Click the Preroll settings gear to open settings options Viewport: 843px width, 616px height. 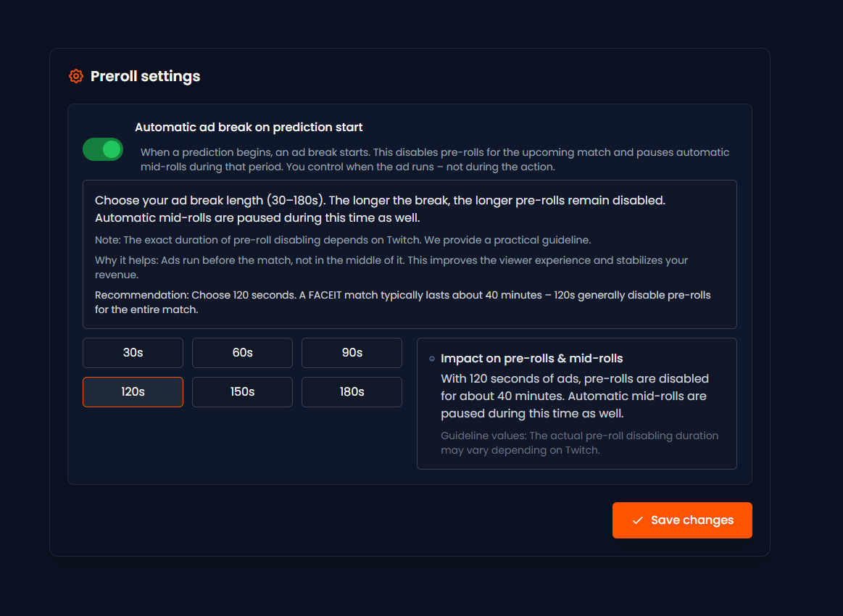(75, 76)
